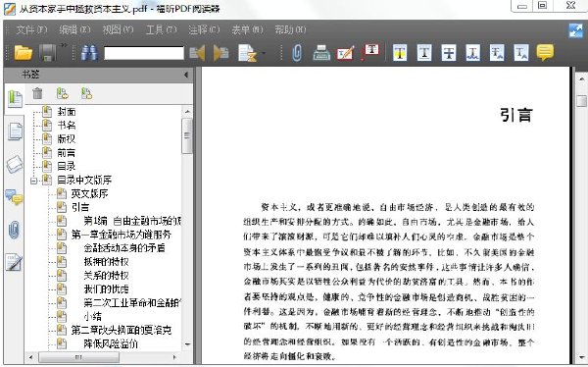Select 降低风险溢价 bookmark
The image size is (588, 367).
click(111, 343)
